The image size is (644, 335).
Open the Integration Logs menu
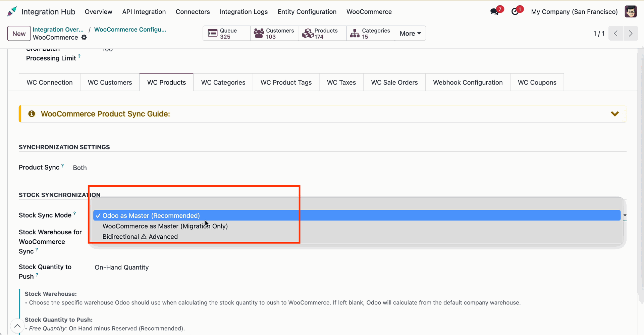click(x=244, y=12)
